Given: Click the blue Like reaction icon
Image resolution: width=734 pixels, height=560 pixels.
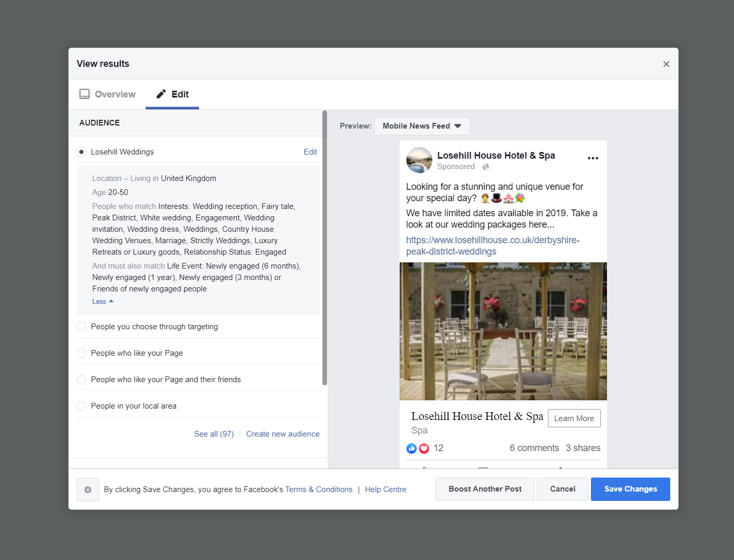Looking at the screenshot, I should [412, 449].
